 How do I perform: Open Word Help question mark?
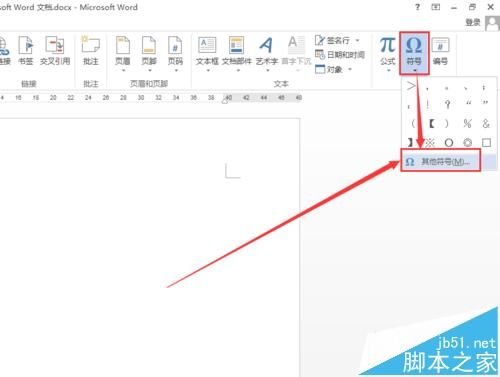click(x=417, y=7)
